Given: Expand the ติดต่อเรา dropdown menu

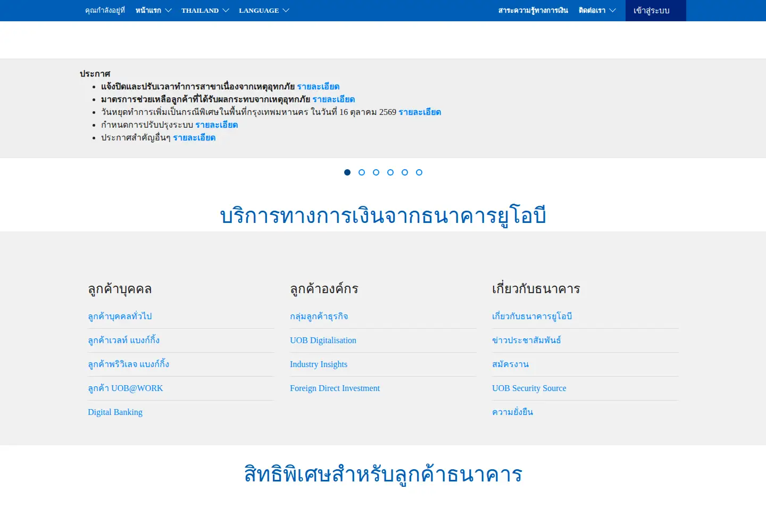Looking at the screenshot, I should pyautogui.click(x=597, y=11).
